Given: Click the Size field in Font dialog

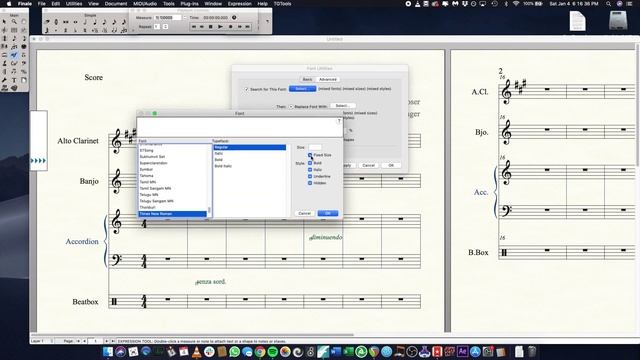Looking at the screenshot, I should (x=315, y=147).
